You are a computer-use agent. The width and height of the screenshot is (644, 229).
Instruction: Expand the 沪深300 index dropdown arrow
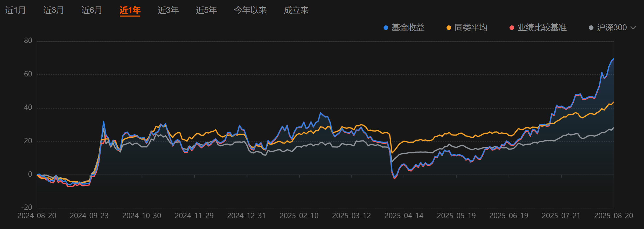pos(633,28)
